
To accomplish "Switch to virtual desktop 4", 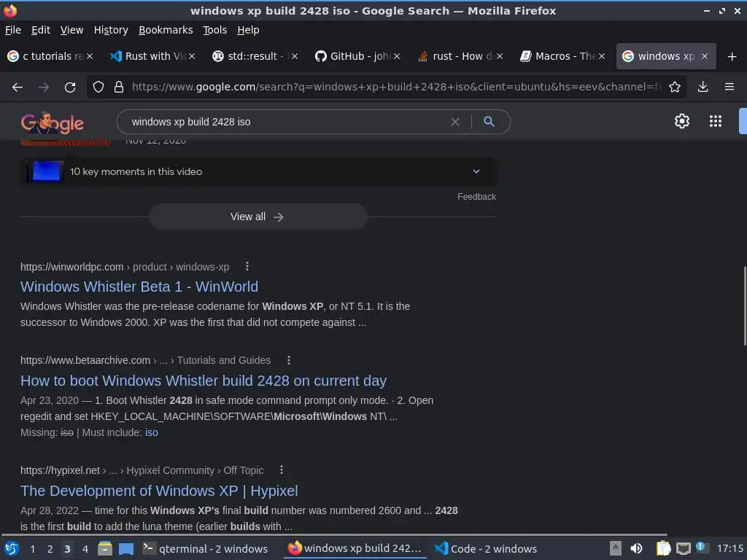I will 85,549.
